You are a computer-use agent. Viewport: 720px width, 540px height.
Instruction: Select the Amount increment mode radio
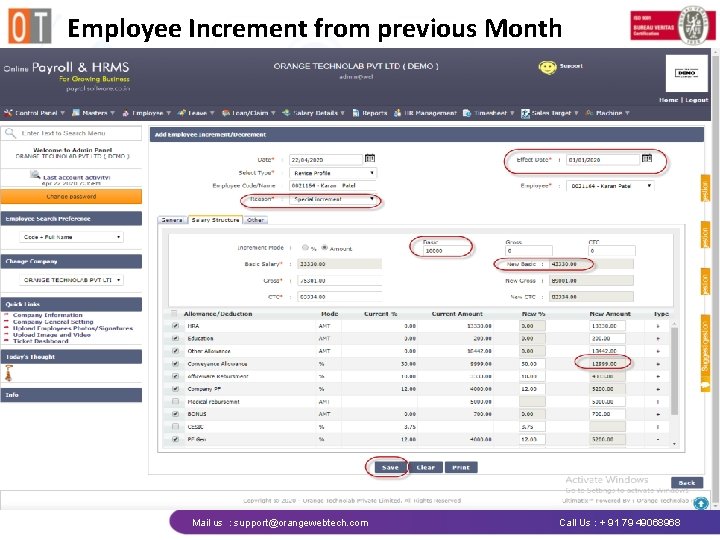tap(324, 248)
